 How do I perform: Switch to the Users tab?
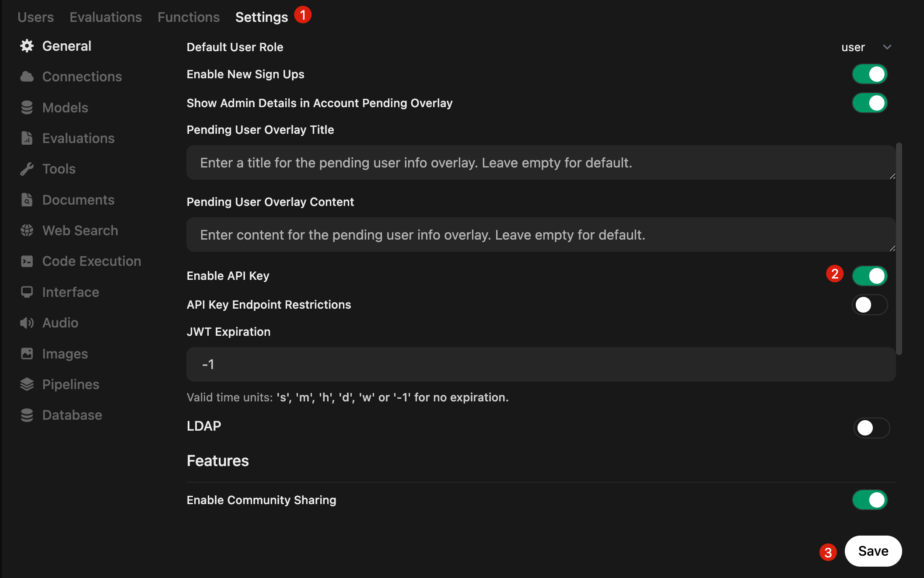tap(36, 17)
